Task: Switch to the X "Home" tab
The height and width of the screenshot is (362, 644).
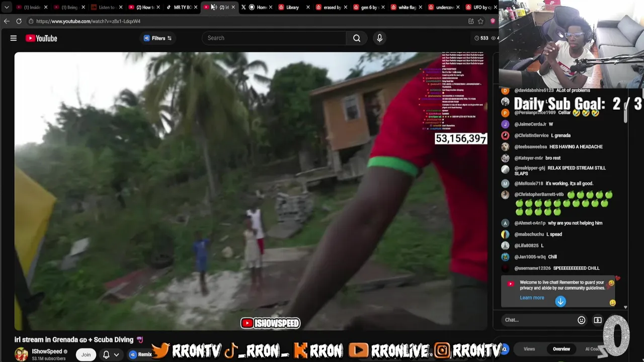Action: coord(258,7)
